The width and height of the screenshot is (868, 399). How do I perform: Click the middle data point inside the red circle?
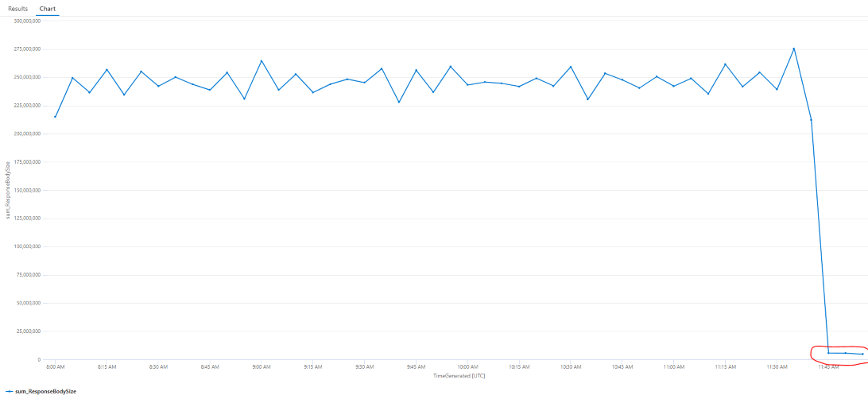click(x=845, y=353)
